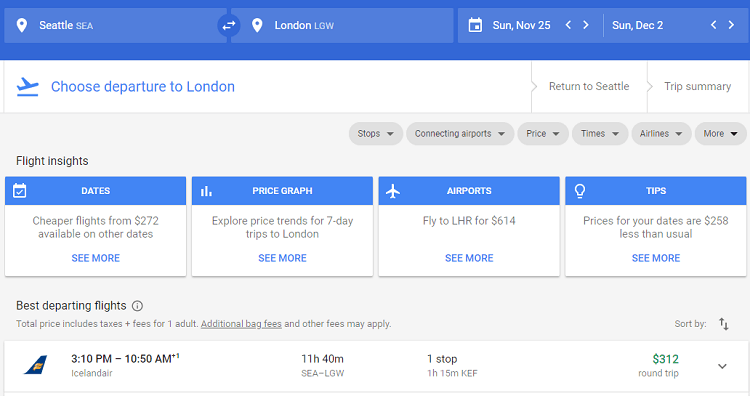The width and height of the screenshot is (750, 396).
Task: Expand the Icelandair flight details chevron
Action: point(722,366)
